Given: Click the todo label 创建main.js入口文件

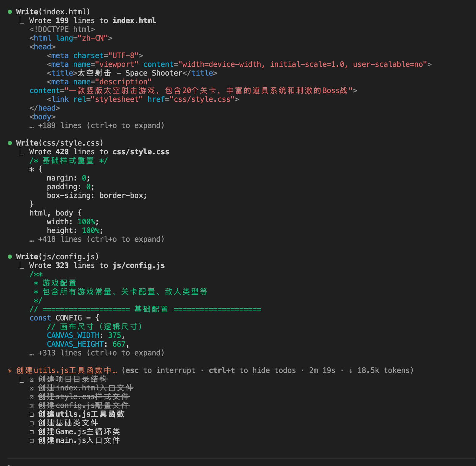Looking at the screenshot, I should click(79, 440).
